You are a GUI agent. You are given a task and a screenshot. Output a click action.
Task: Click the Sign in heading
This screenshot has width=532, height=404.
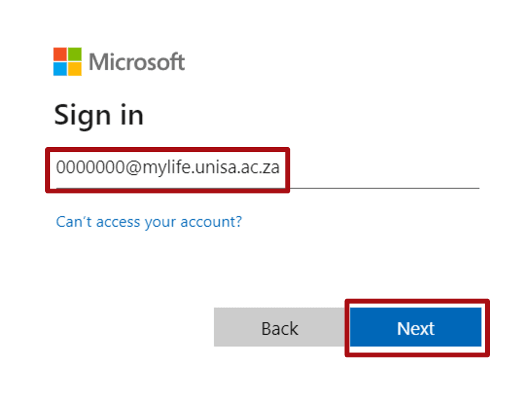point(99,115)
